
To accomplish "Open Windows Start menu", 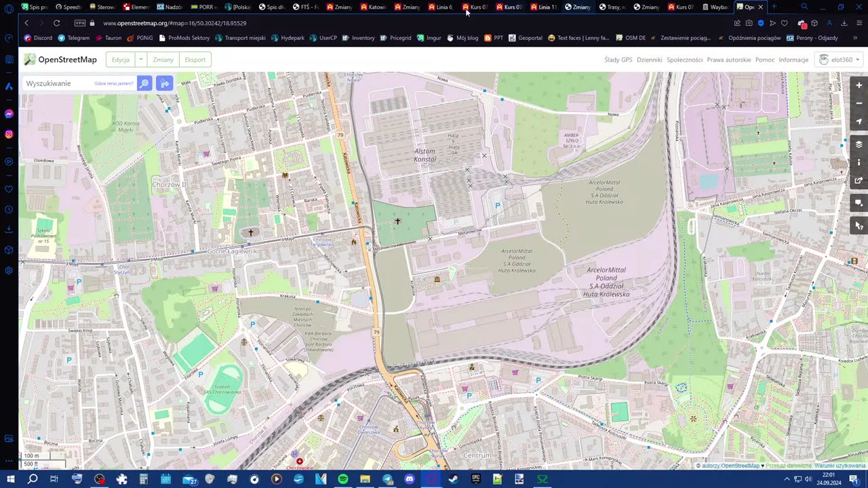I will 10,479.
